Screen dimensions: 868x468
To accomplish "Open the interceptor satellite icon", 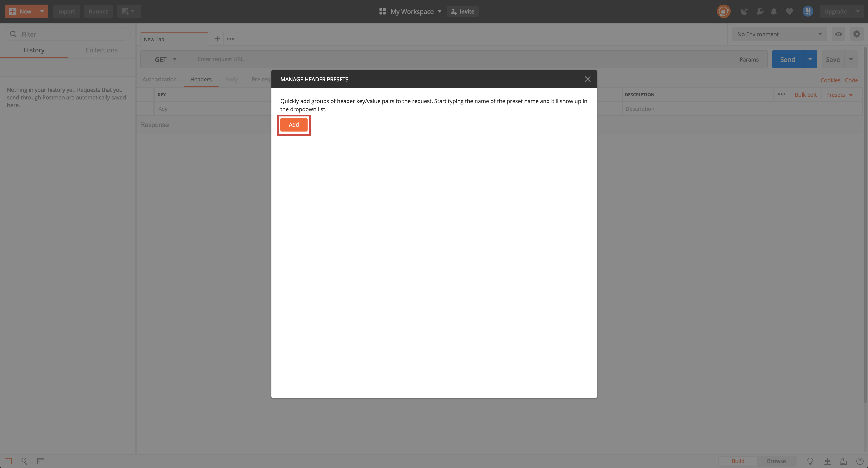I will pyautogui.click(x=744, y=11).
